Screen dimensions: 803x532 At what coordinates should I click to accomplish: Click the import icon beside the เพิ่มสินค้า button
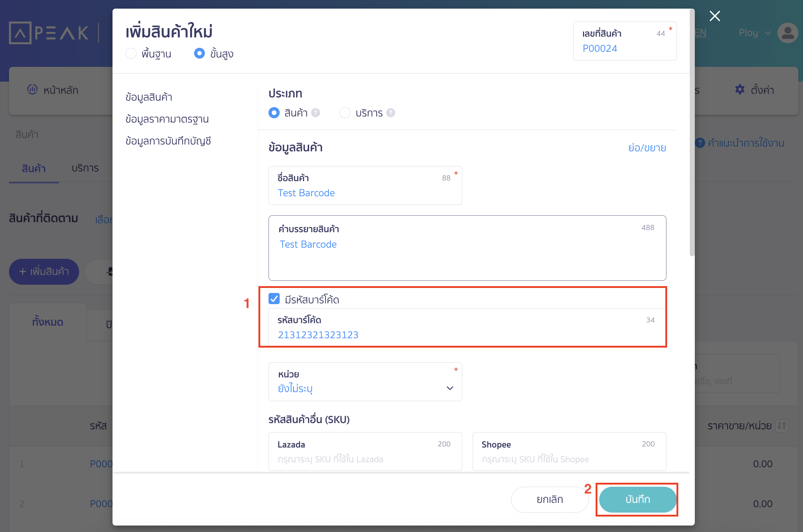tap(110, 272)
